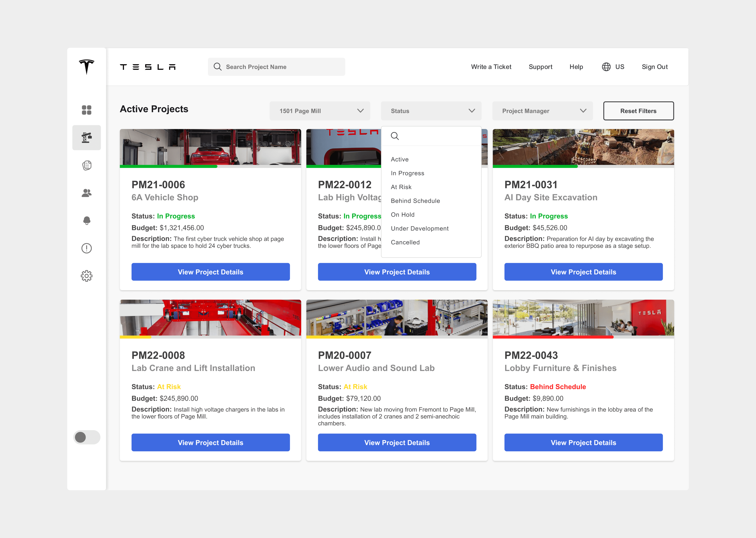Expand the 1501 Page Mill location dropdown
The image size is (756, 538).
(320, 111)
